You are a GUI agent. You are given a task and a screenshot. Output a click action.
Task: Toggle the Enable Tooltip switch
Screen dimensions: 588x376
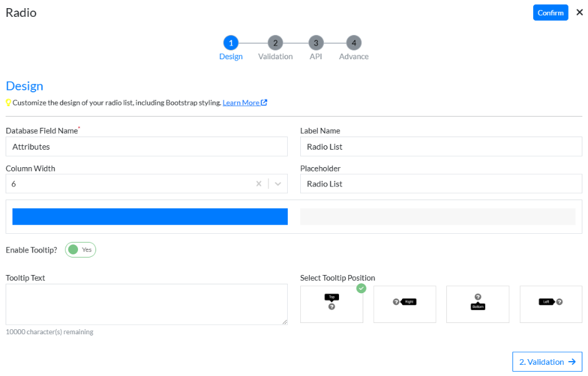81,249
